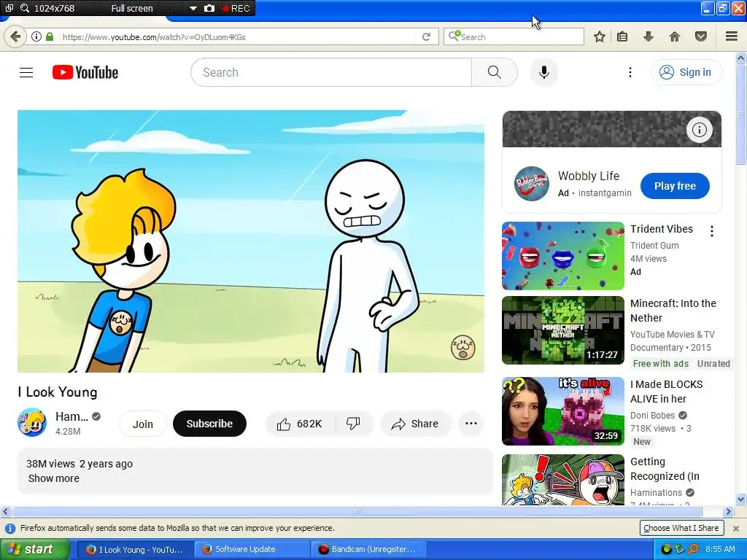Click the green padlock security icon

50,36
